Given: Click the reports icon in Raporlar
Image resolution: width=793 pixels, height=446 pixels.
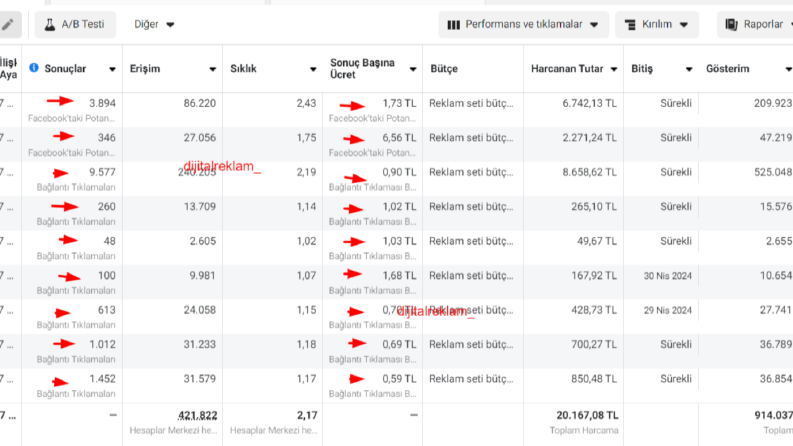Looking at the screenshot, I should point(731,25).
